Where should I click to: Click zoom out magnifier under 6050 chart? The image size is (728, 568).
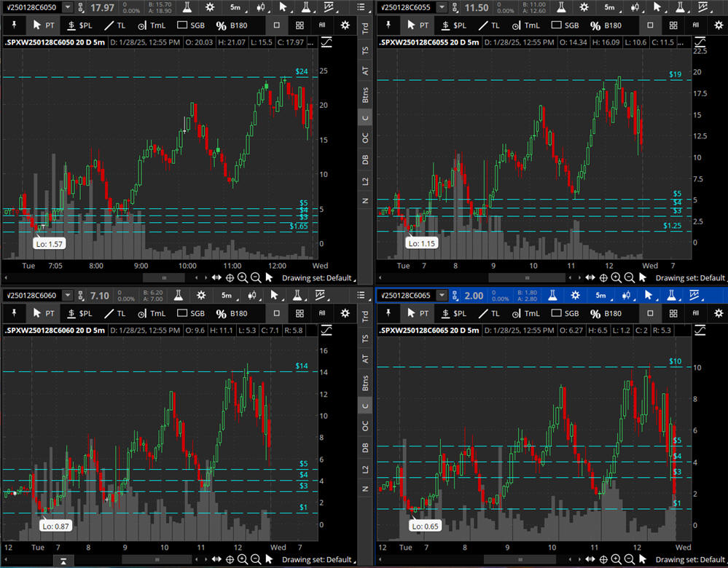256,277
